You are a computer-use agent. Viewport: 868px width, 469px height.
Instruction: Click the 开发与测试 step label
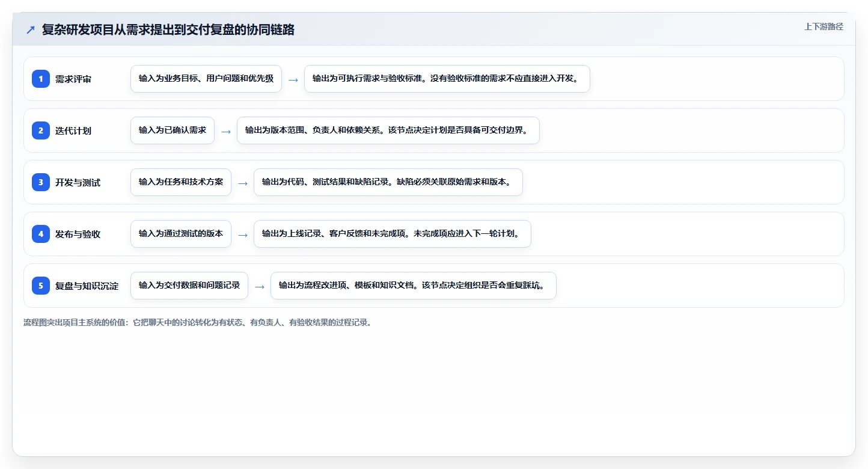point(78,182)
